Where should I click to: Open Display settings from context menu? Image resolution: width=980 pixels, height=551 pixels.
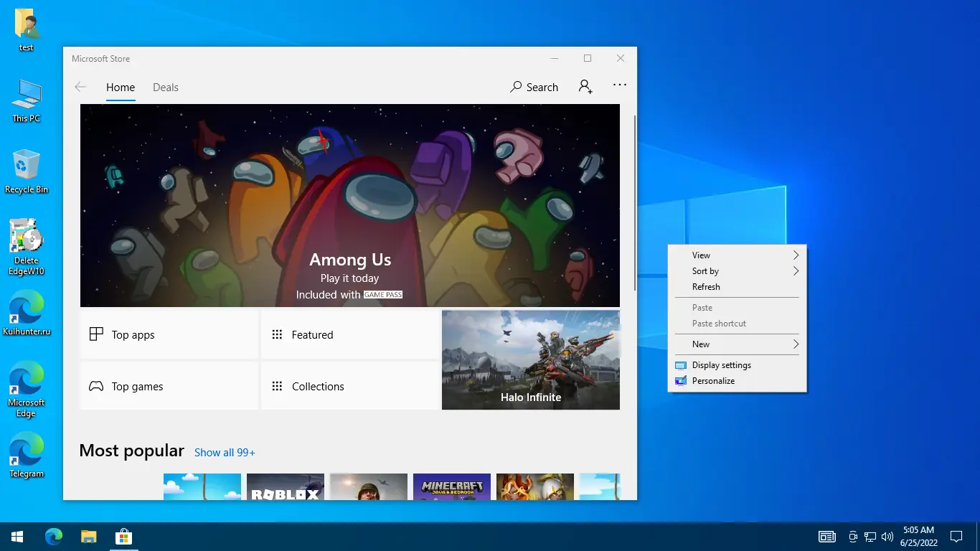pyautogui.click(x=737, y=365)
